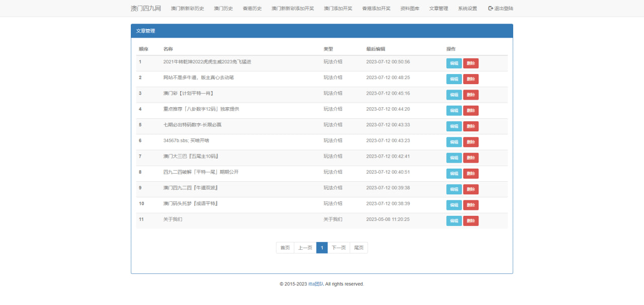Edit 澳门四九二四『牛逼双波』 article
Screen dimensions: 644x305
[454, 189]
